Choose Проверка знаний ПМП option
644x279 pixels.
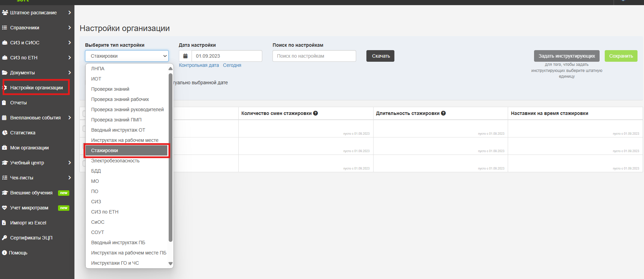(x=127, y=120)
